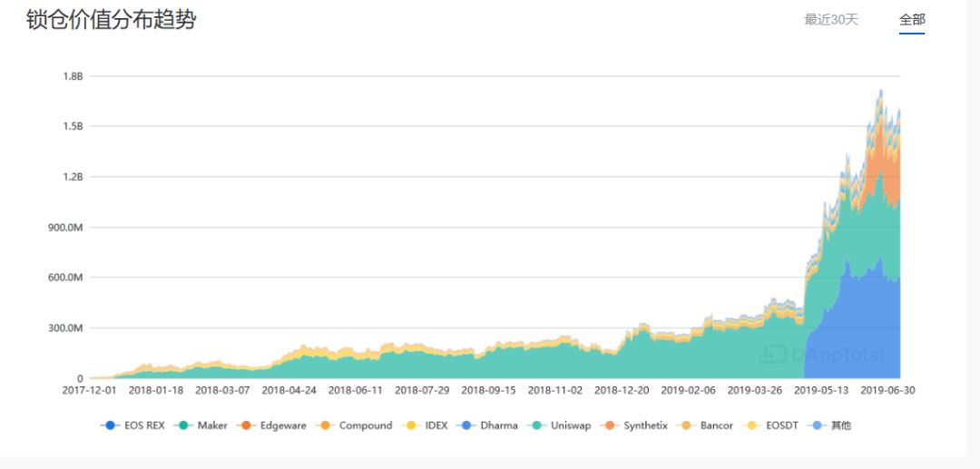980x469 pixels.
Task: Click the 1.8B y-axis label
Action: tap(73, 76)
